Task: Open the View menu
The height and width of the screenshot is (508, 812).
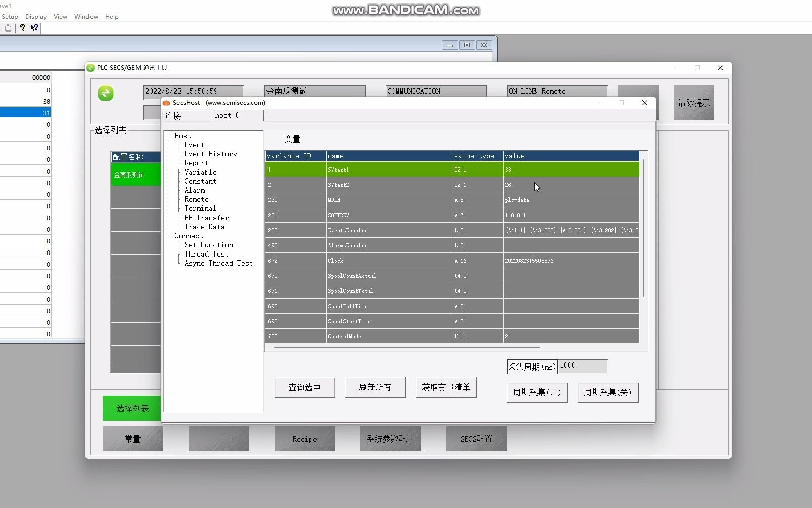Action: tap(60, 17)
